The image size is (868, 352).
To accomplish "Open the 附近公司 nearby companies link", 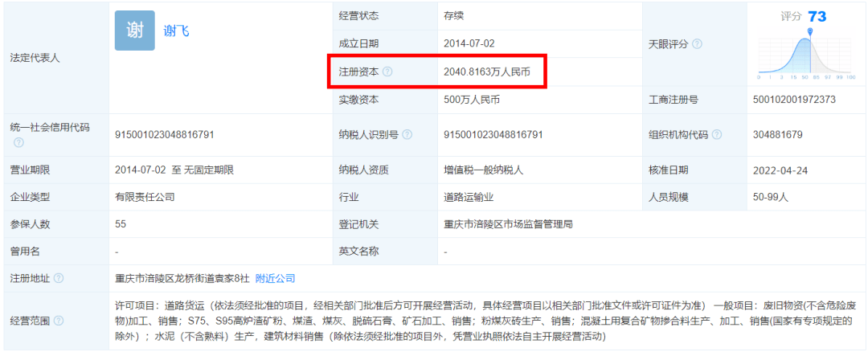I will 275,278.
